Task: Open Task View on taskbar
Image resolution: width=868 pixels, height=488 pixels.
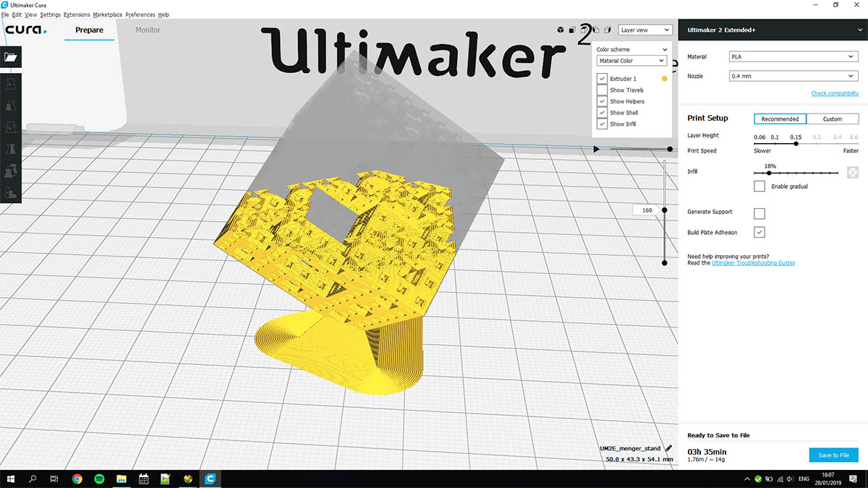Action: click(x=54, y=479)
